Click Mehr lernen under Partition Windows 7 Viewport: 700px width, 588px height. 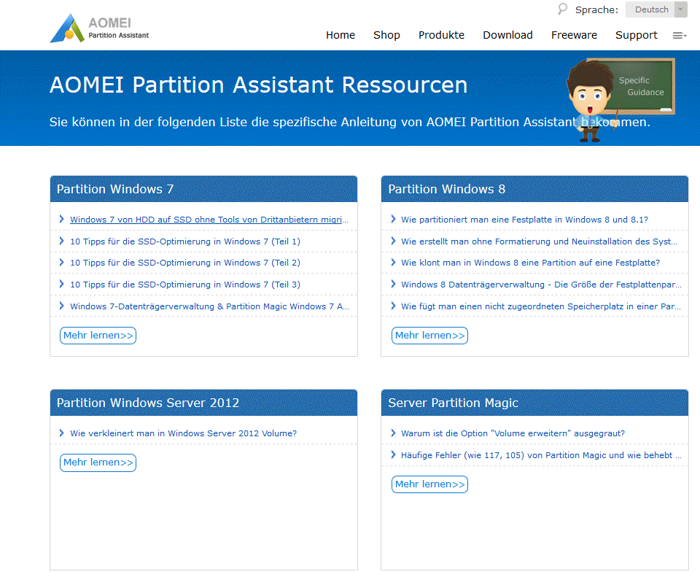point(98,336)
